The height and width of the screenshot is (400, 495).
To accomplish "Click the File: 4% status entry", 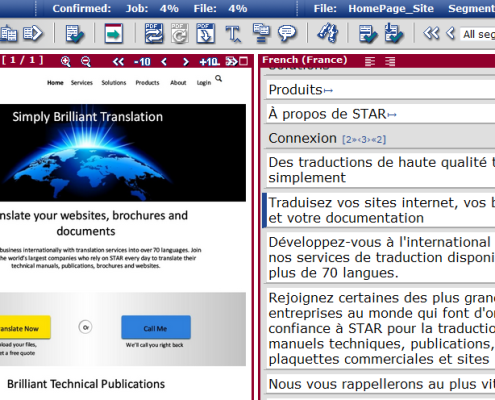I will [220, 8].
